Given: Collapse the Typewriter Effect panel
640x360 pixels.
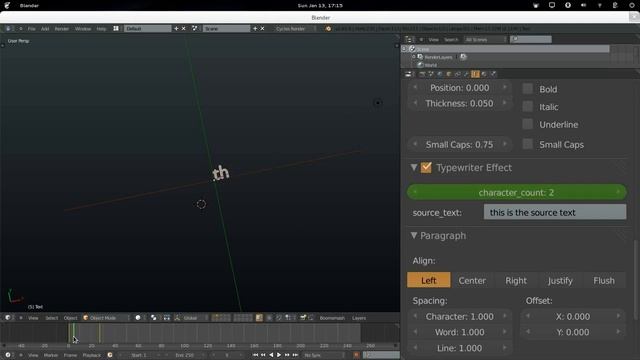Looking at the screenshot, I should (414, 167).
